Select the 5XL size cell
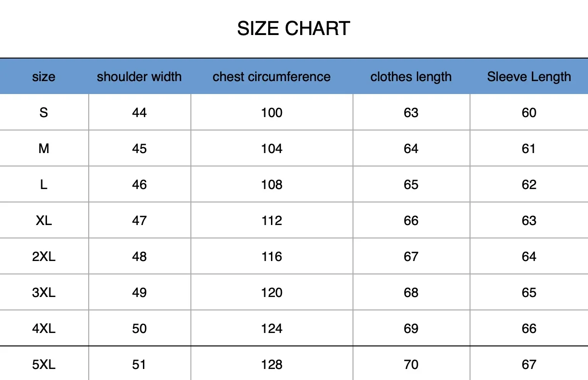Screen dimensions: 588x380 pos(44,364)
